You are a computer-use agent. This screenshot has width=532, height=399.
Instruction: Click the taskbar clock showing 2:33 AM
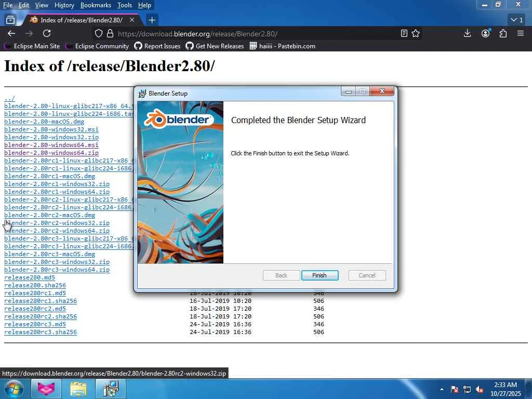coord(506,389)
